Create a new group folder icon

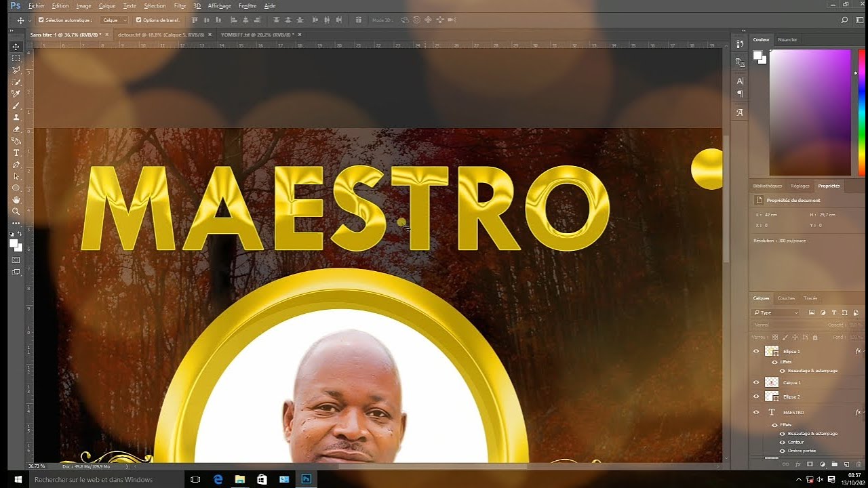834,464
